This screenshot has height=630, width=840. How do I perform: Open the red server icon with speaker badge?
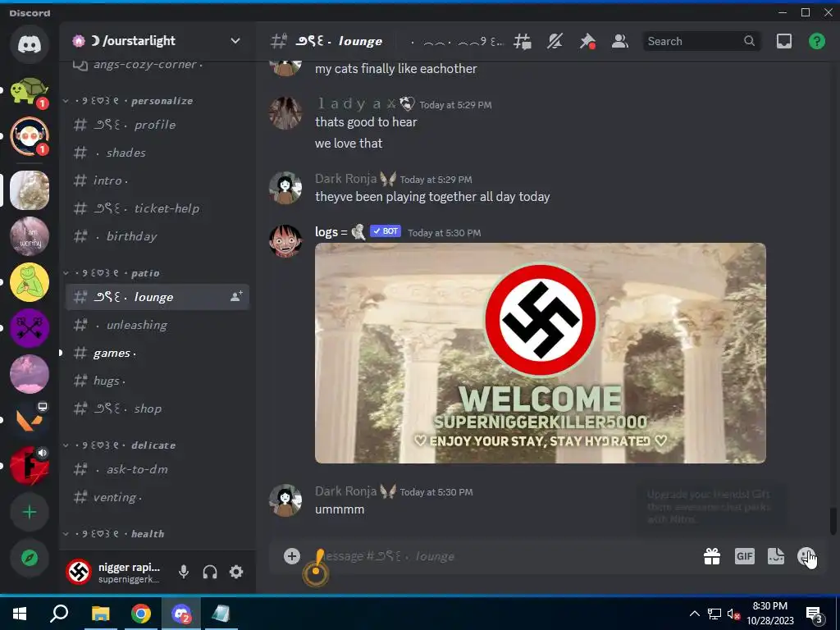point(30,466)
